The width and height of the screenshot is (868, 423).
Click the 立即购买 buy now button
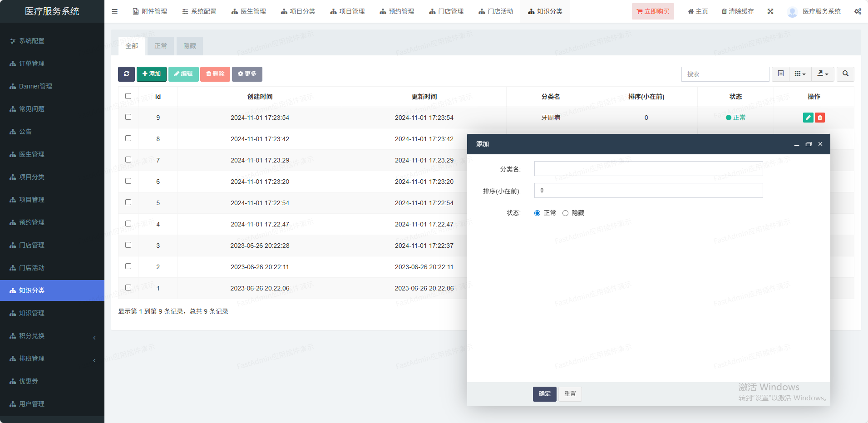click(x=653, y=11)
